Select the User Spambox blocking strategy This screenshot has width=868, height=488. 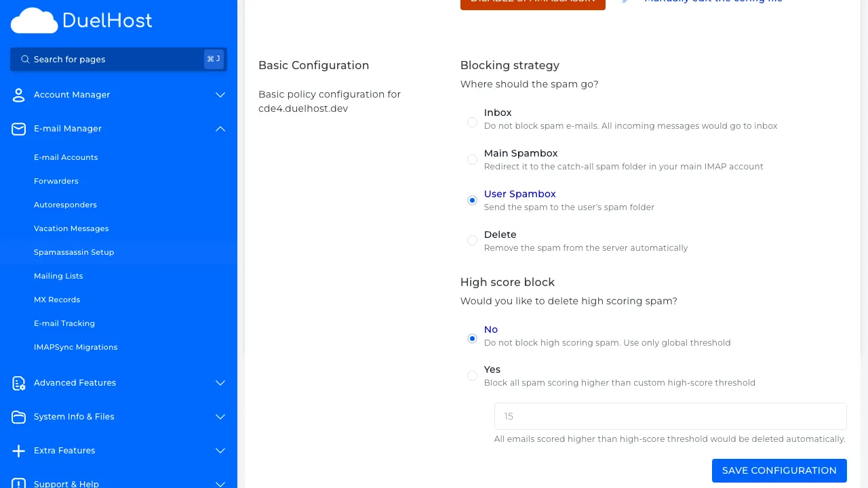tap(472, 200)
